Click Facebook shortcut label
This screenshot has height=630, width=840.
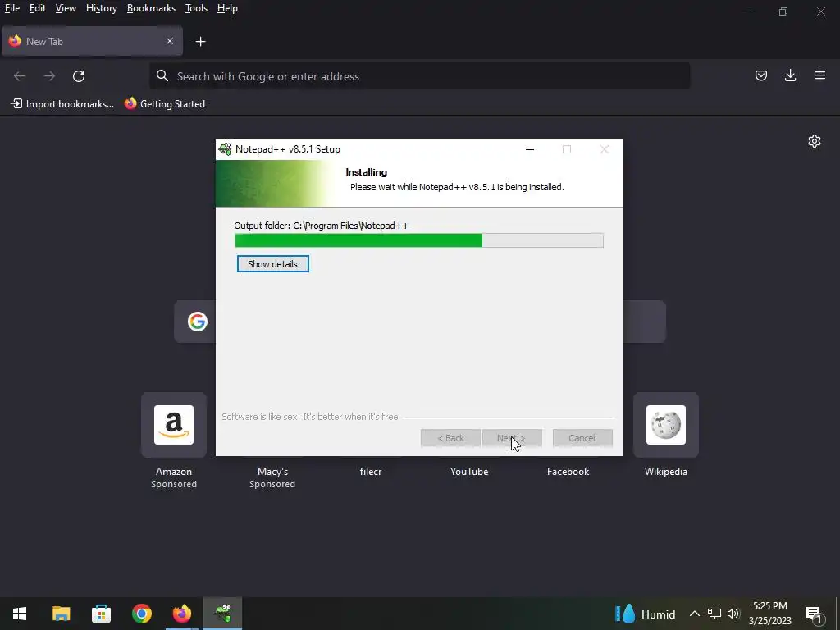tap(568, 472)
